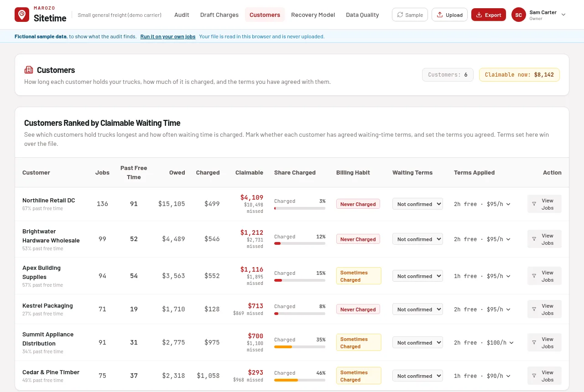The height and width of the screenshot is (392, 584).
Task: Click the Export button
Action: pos(489,15)
